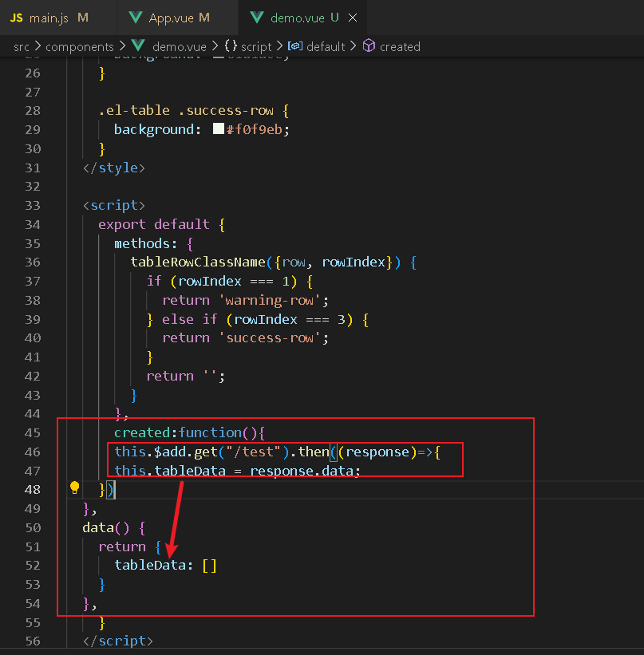Open the script breadcrumb
The image size is (644, 655).
pos(256,47)
